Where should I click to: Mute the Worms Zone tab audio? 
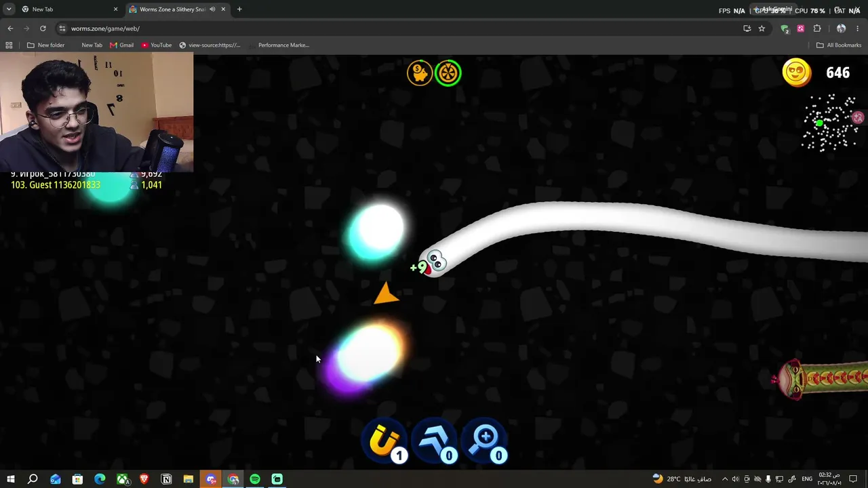pyautogui.click(x=212, y=9)
